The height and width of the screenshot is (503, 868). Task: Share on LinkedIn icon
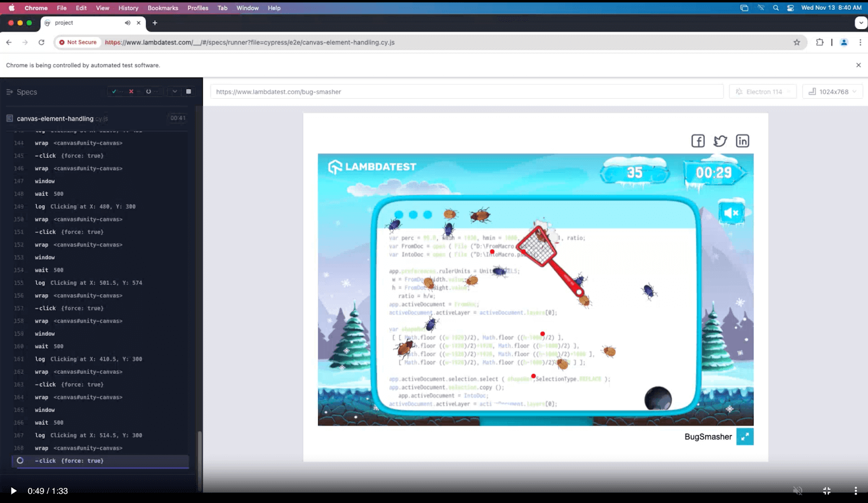point(742,141)
